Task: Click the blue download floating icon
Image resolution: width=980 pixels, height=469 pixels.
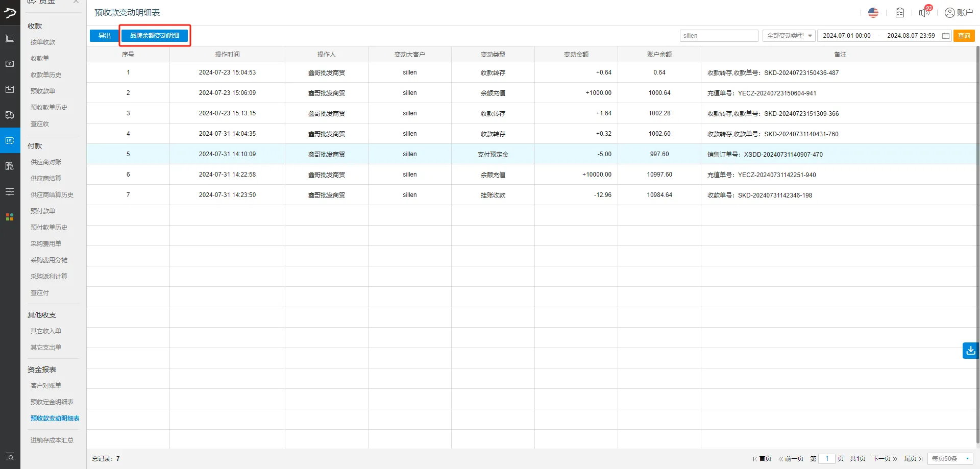Action: pos(970,351)
